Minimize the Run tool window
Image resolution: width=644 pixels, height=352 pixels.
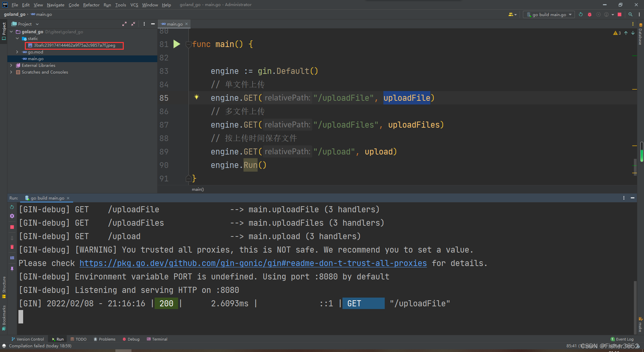coord(633,198)
